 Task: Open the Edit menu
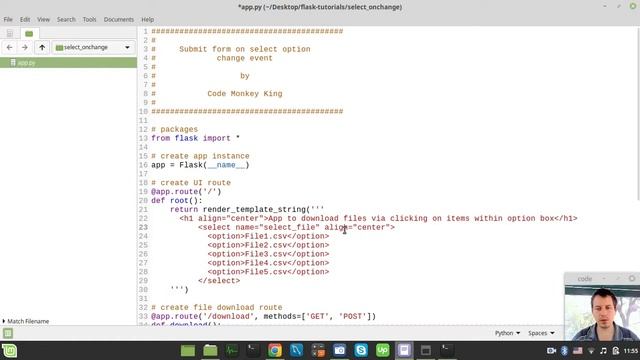25,19
